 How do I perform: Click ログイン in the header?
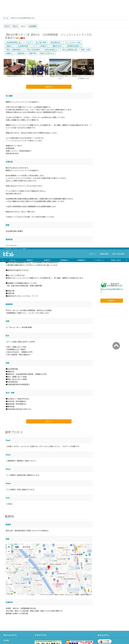tap(92, 254)
